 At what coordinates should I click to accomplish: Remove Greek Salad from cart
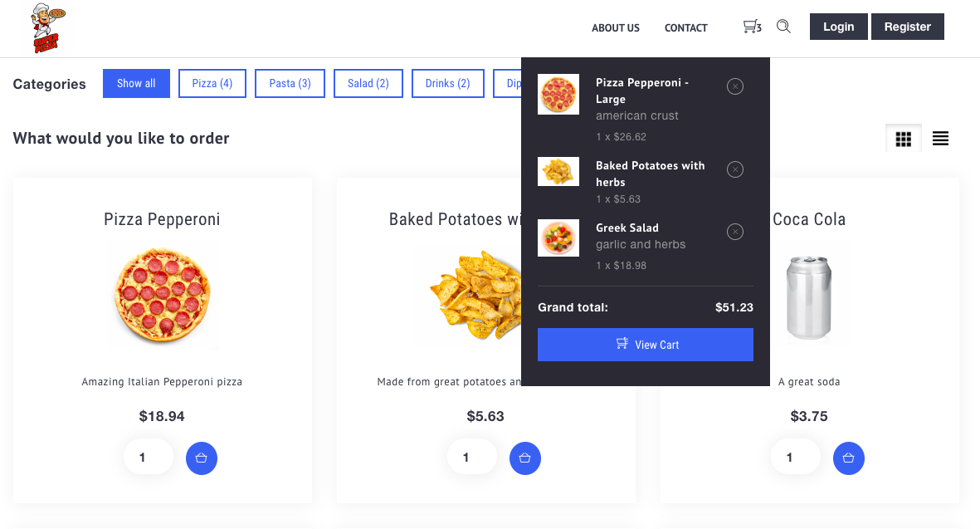735,232
